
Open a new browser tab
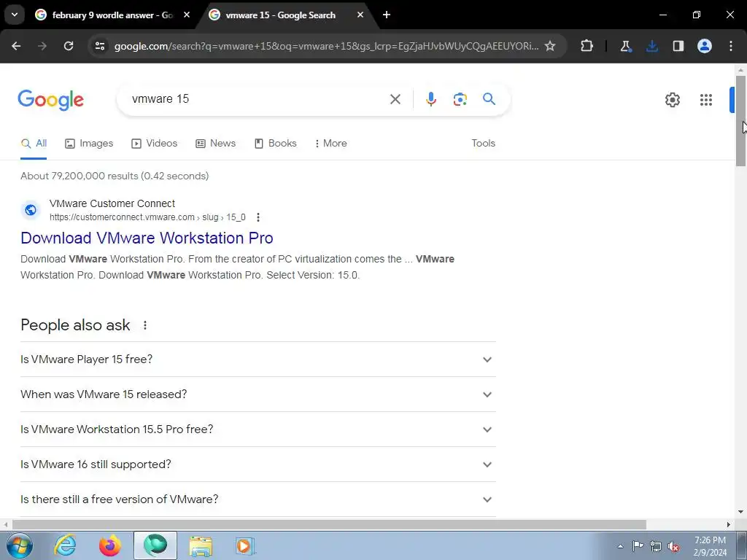[x=387, y=15]
